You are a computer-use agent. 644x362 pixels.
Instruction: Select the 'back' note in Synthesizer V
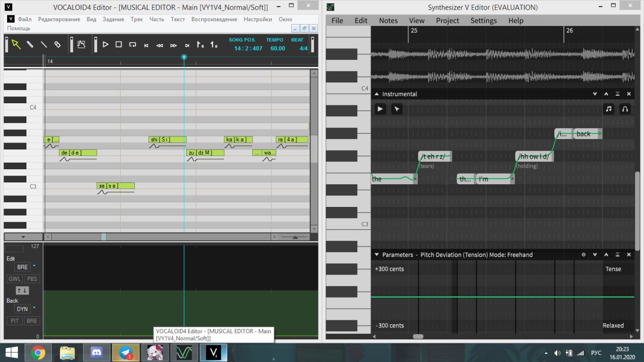587,133
